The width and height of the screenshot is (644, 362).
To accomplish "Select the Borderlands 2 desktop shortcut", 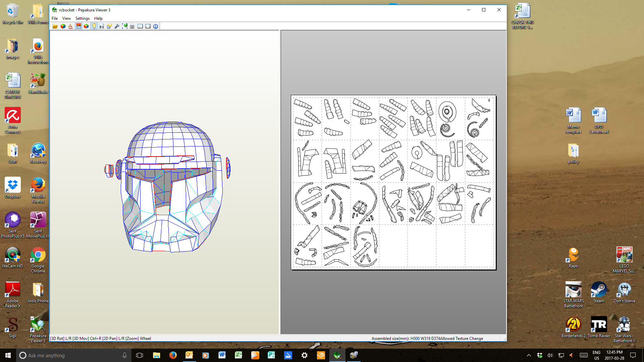I will pyautogui.click(x=573, y=327).
